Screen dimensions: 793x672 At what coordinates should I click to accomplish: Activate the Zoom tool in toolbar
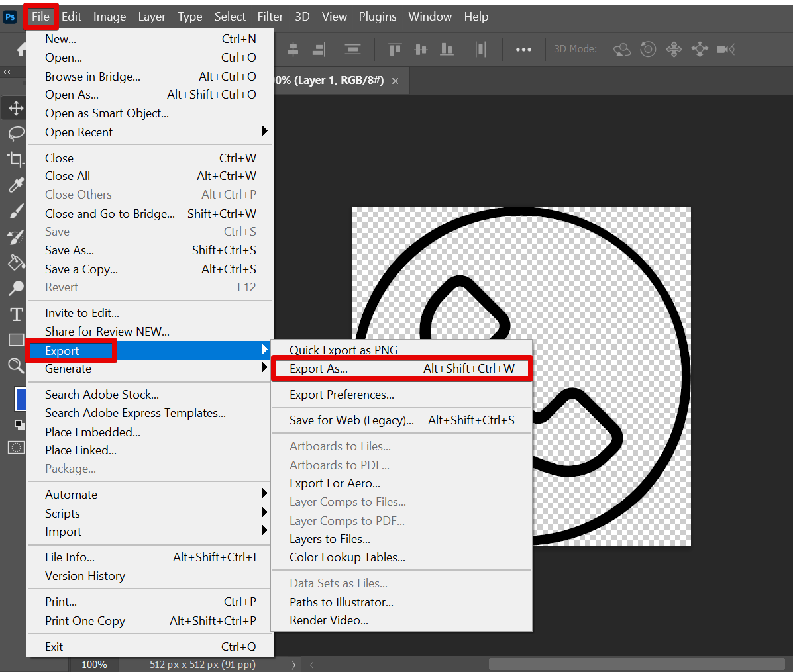16,365
